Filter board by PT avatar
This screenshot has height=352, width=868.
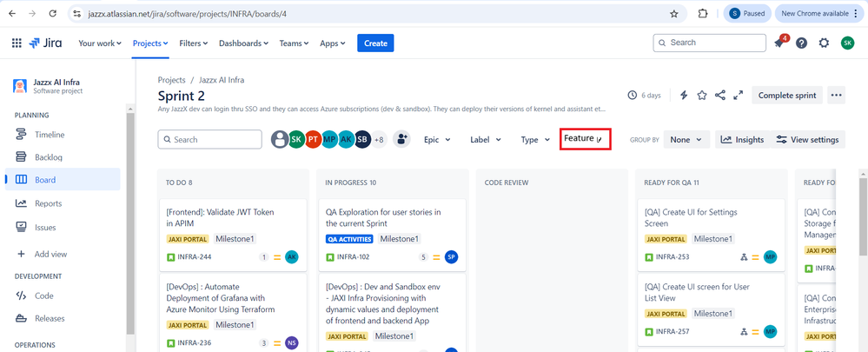(x=313, y=139)
